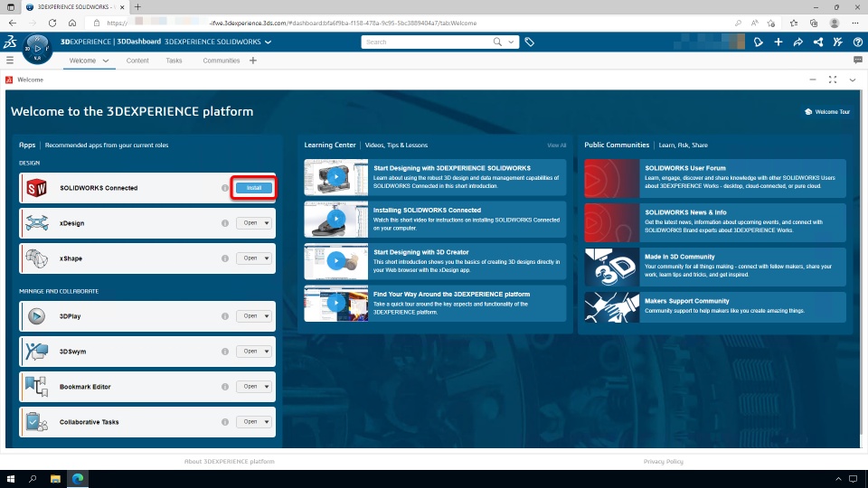
Task: Open SOLIDWORKS News & Info community
Action: tap(715, 222)
